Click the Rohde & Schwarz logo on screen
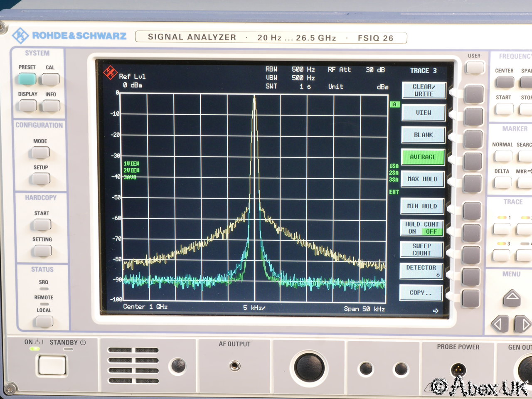Viewport: 532px width, 399px height. pyautogui.click(x=110, y=72)
